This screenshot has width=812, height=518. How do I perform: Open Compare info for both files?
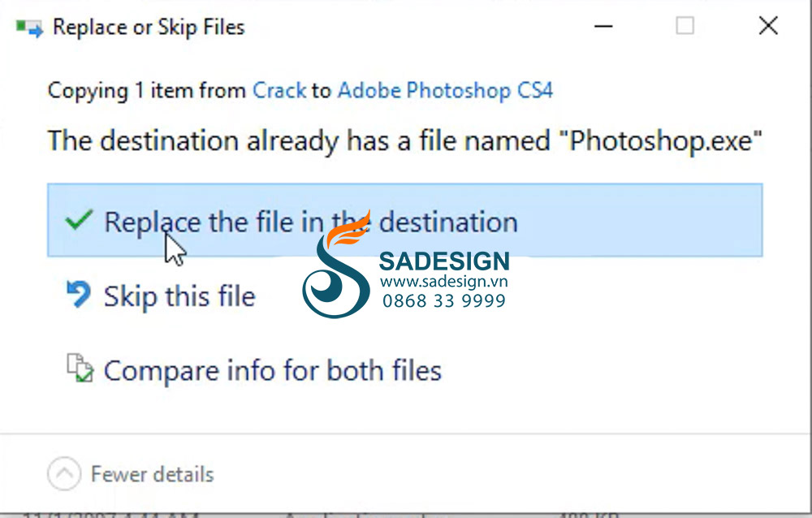coord(273,370)
